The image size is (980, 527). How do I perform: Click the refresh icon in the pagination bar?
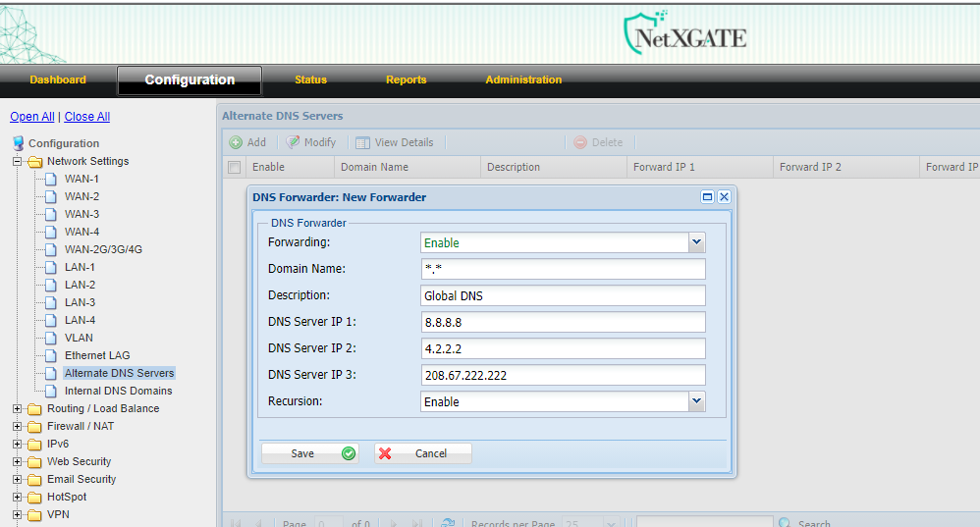point(448,523)
